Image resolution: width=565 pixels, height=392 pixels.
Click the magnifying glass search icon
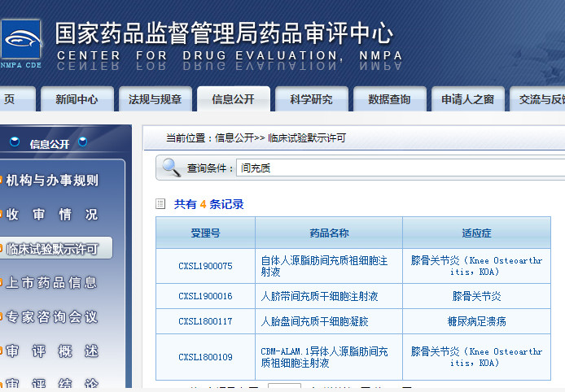point(171,168)
